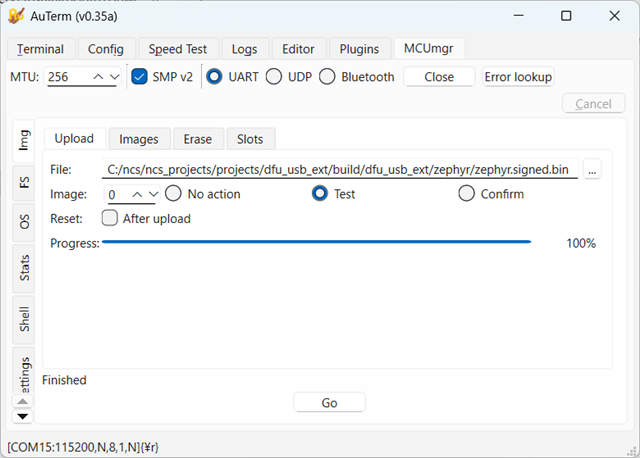This screenshot has height=458, width=640.
Task: Open file browse button next to path
Action: tap(592, 169)
